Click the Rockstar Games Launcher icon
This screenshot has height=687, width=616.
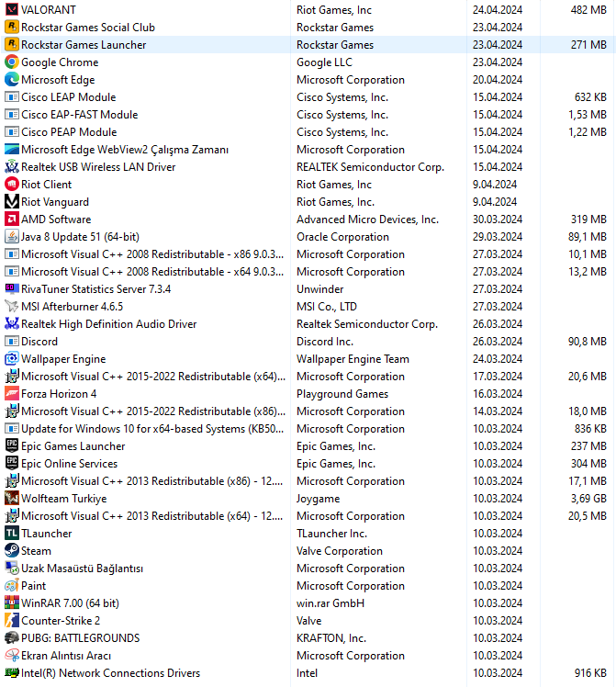tap(11, 44)
